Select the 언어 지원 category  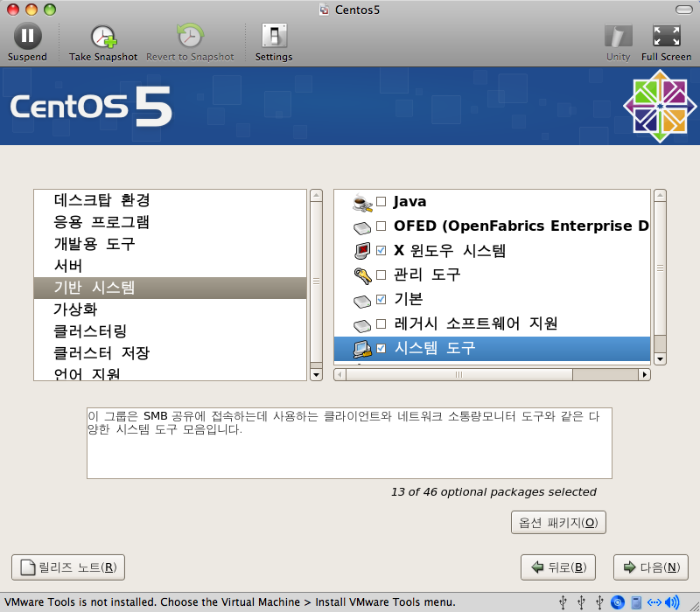[x=170, y=373]
